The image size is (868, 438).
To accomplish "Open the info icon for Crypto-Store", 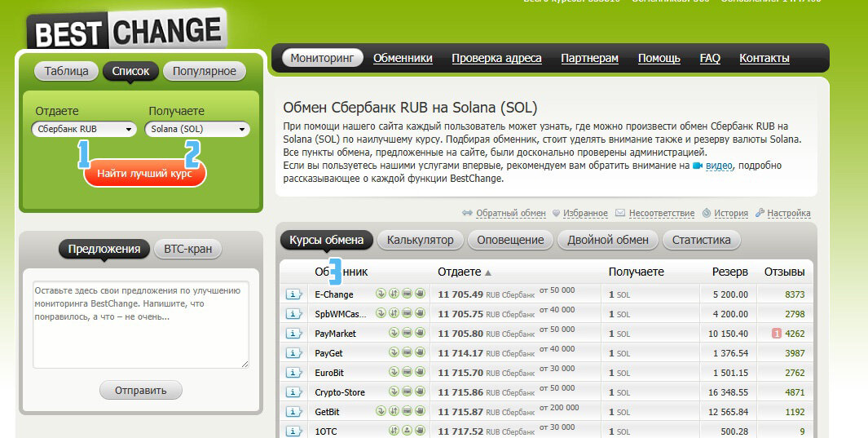I will pos(293,392).
